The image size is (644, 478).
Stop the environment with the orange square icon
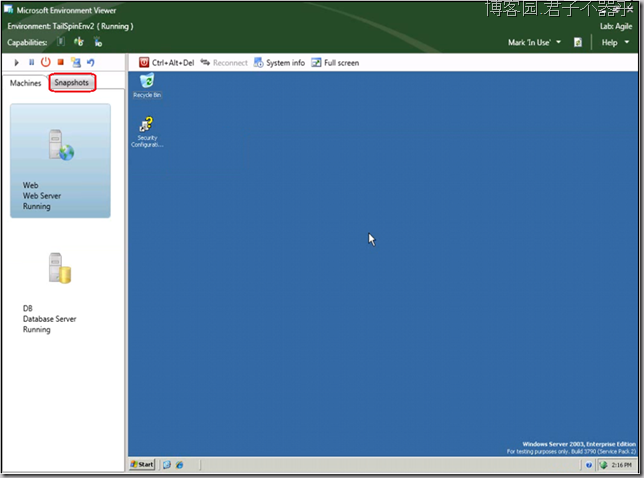coord(60,62)
